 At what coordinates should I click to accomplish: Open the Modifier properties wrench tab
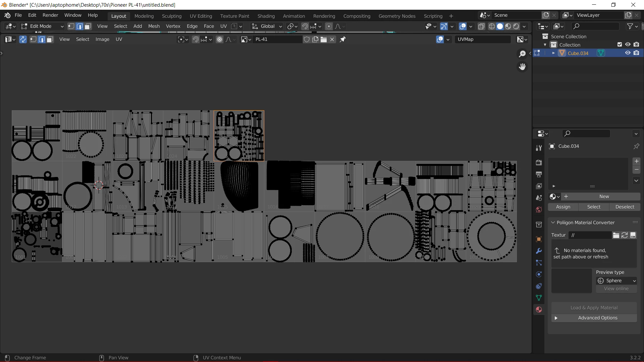click(x=539, y=251)
